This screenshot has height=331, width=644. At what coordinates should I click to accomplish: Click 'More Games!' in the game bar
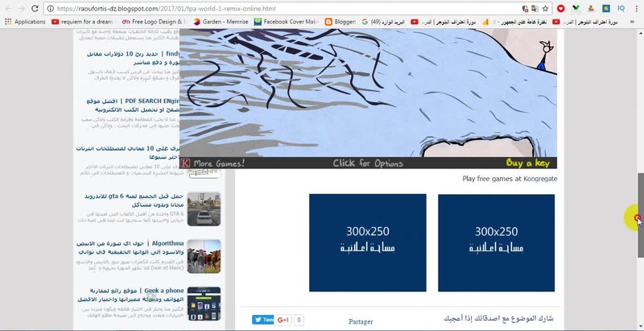click(x=219, y=163)
